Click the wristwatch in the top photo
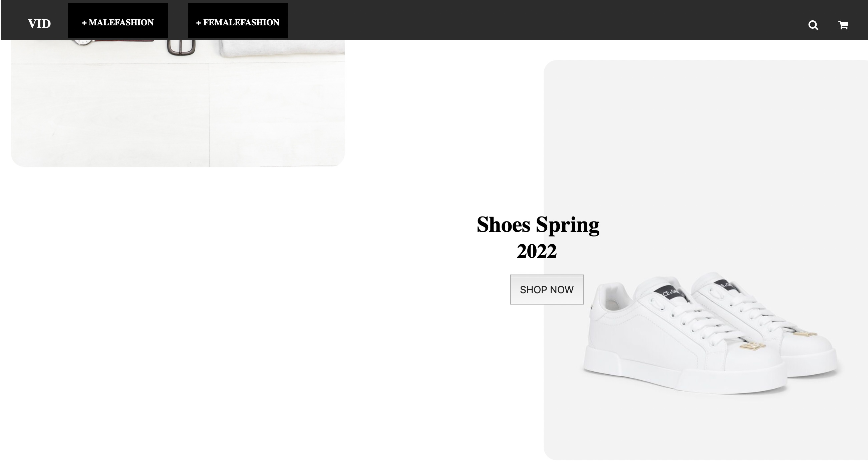Viewport: 868px width, 470px height. tap(83, 42)
